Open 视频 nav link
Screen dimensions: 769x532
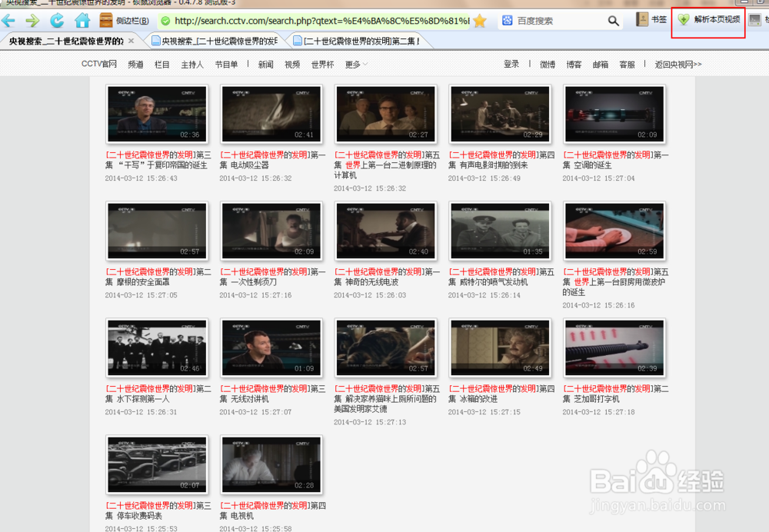(x=292, y=65)
